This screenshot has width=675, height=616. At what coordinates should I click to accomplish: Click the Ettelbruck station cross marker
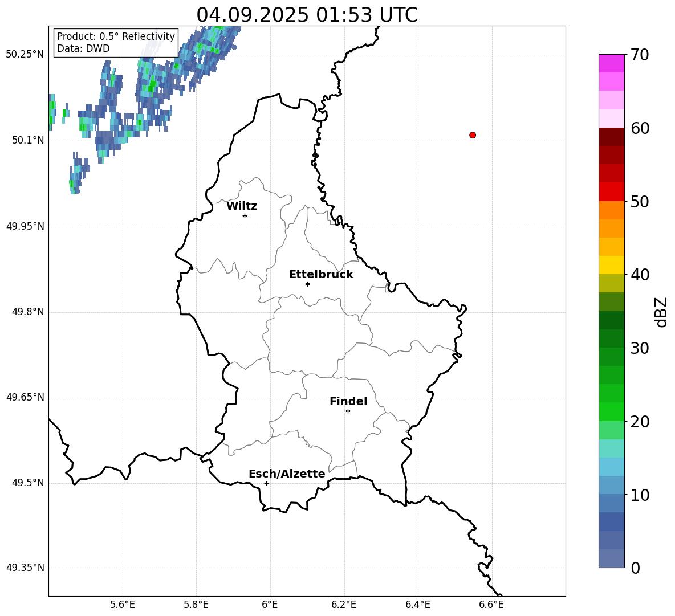point(307,284)
